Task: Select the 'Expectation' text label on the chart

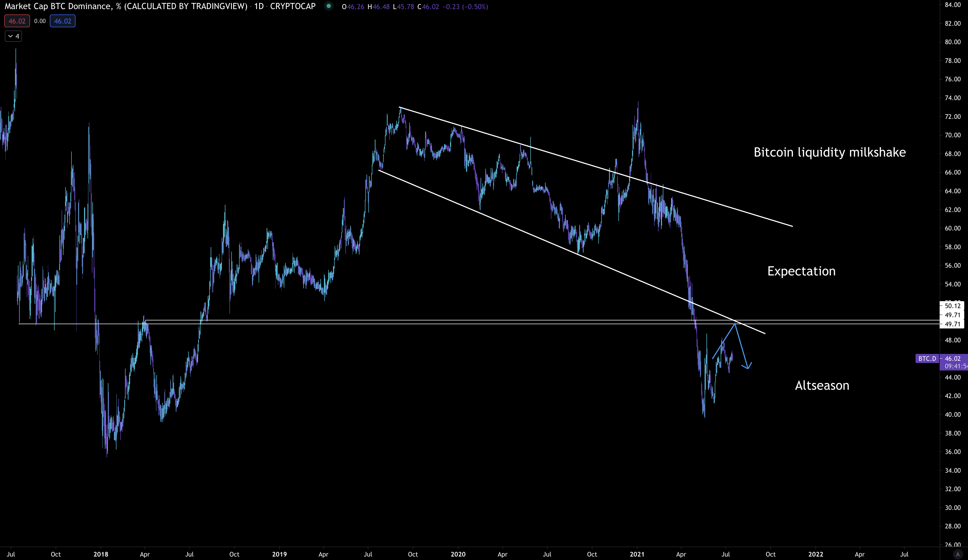Action: coord(801,271)
